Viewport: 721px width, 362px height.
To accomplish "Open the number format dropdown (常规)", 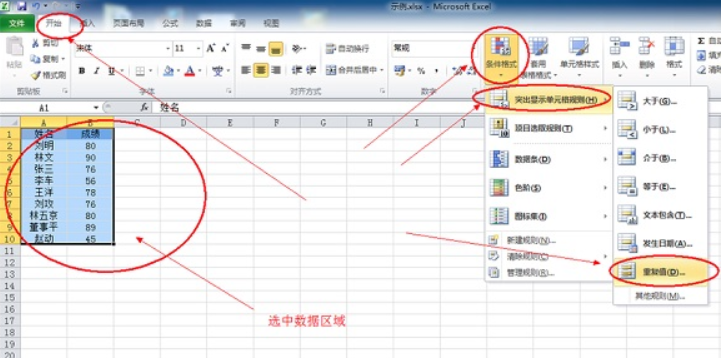I will pyautogui.click(x=432, y=48).
